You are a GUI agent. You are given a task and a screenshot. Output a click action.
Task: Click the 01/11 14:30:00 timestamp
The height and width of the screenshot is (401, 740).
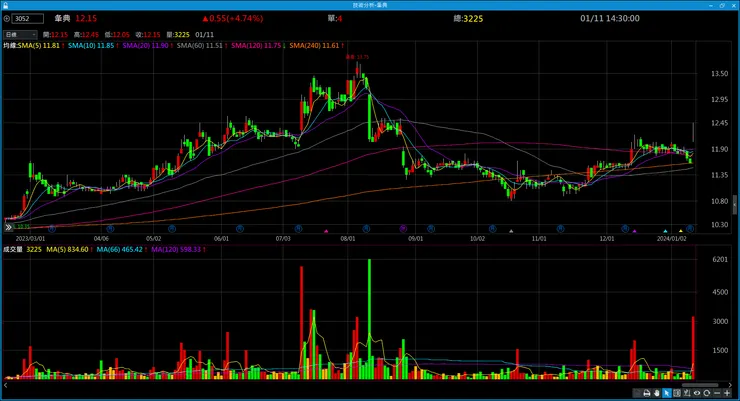tap(610, 18)
